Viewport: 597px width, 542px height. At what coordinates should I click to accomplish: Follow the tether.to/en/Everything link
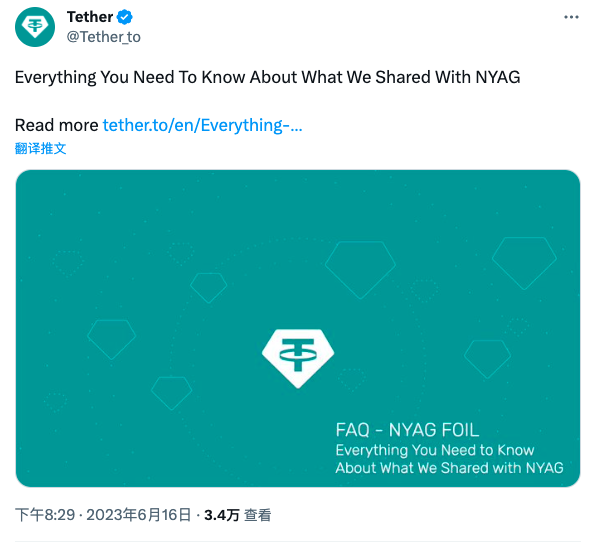[x=203, y=125]
